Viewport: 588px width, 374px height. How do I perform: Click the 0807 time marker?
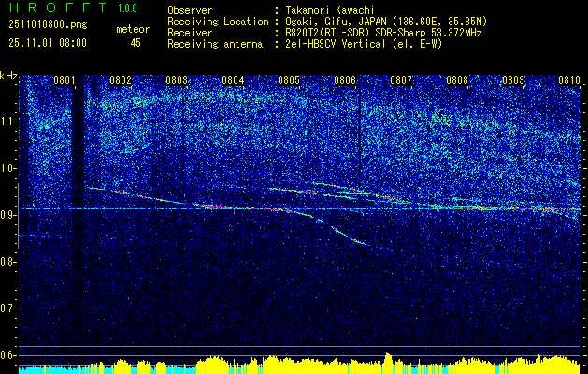click(401, 80)
